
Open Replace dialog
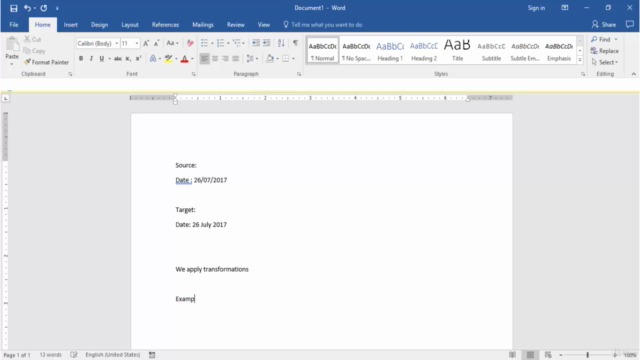click(604, 51)
